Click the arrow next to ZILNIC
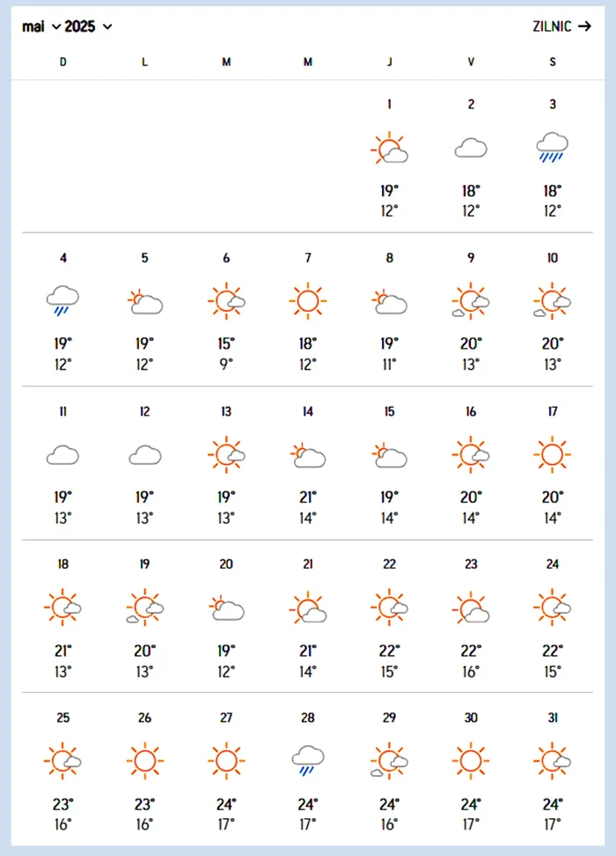 (x=584, y=26)
